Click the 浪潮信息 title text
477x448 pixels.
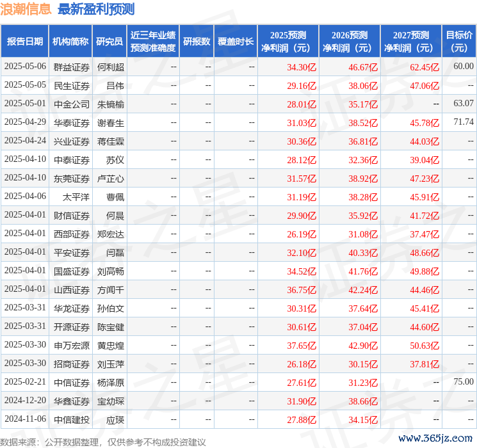(26, 9)
